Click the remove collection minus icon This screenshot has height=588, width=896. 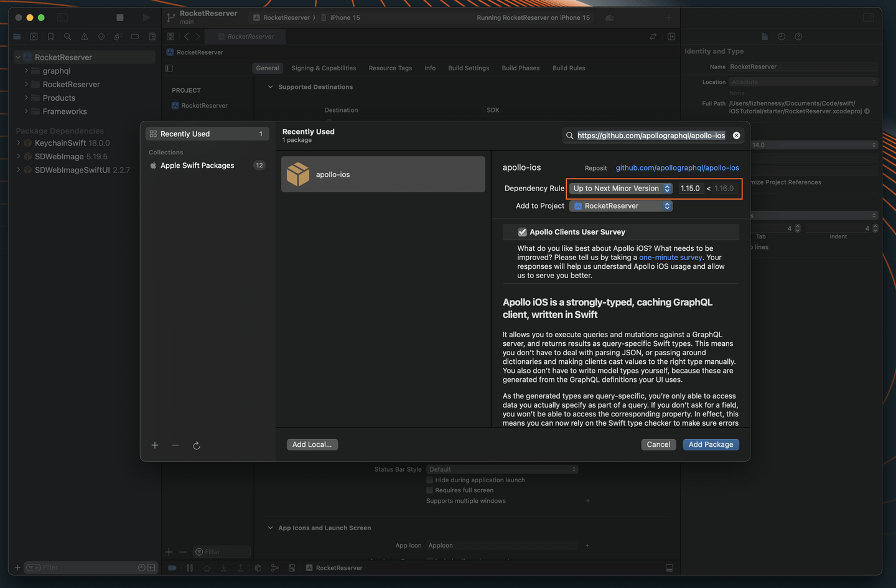click(x=175, y=445)
